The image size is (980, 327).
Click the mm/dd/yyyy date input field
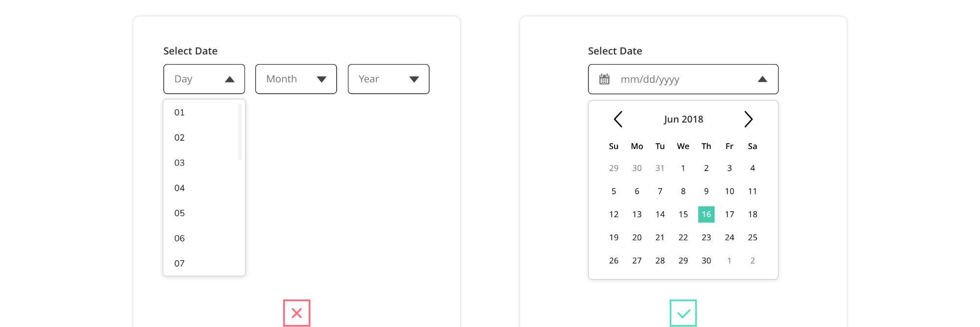click(683, 79)
